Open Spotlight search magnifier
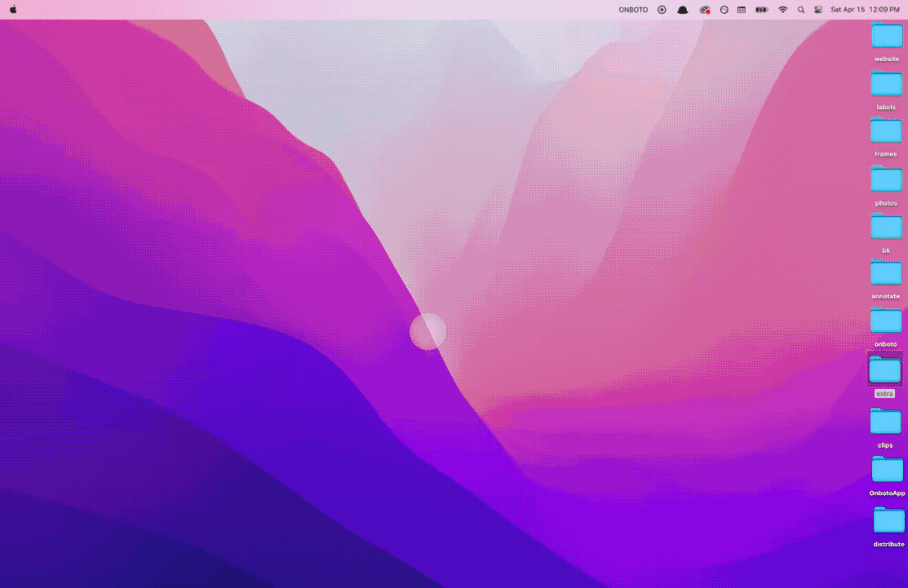 pos(801,10)
